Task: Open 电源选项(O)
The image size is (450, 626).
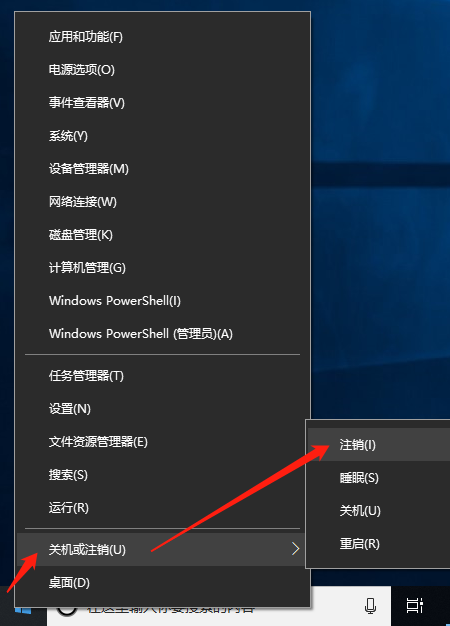Action: point(162,70)
